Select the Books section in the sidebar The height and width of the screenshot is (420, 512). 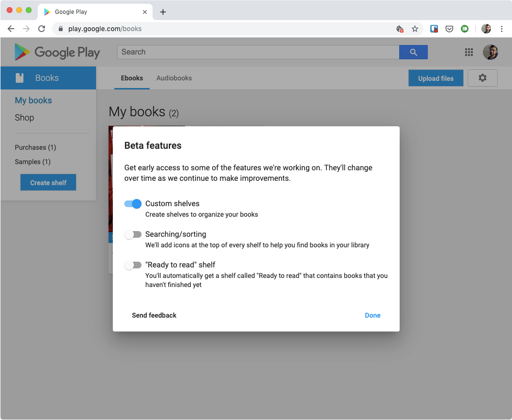(48, 77)
